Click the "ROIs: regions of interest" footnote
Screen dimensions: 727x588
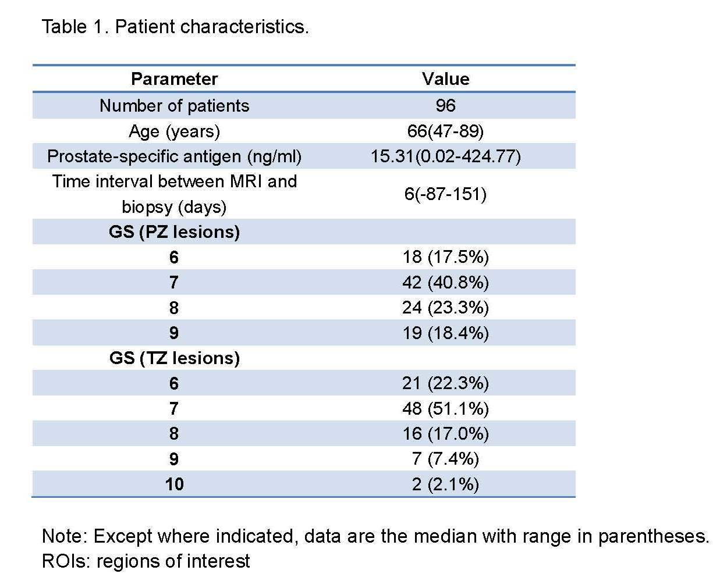pos(146,561)
